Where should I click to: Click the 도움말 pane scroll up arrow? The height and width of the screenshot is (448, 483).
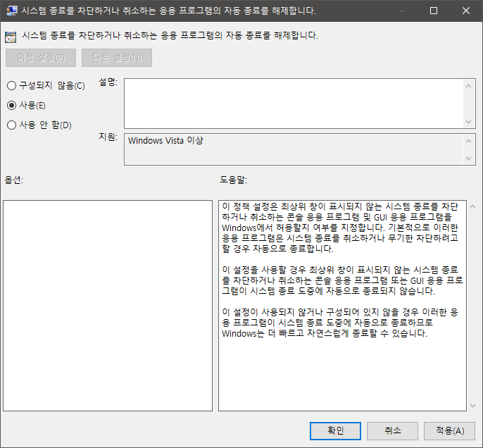(x=473, y=207)
